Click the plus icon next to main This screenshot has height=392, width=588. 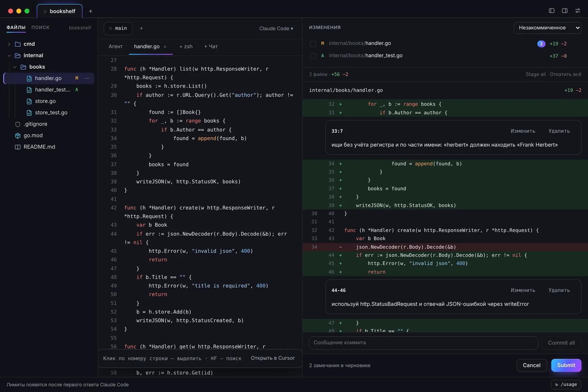point(141,28)
